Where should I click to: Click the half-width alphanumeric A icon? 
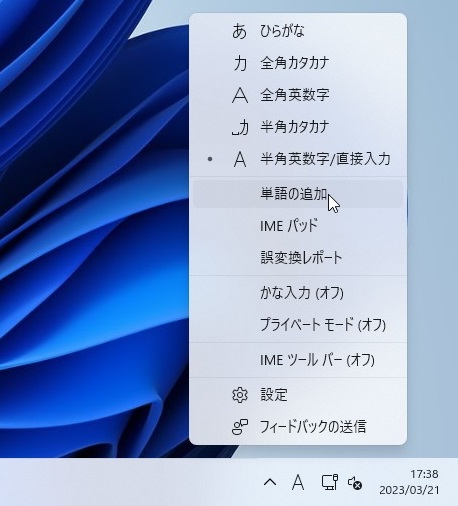[240, 159]
